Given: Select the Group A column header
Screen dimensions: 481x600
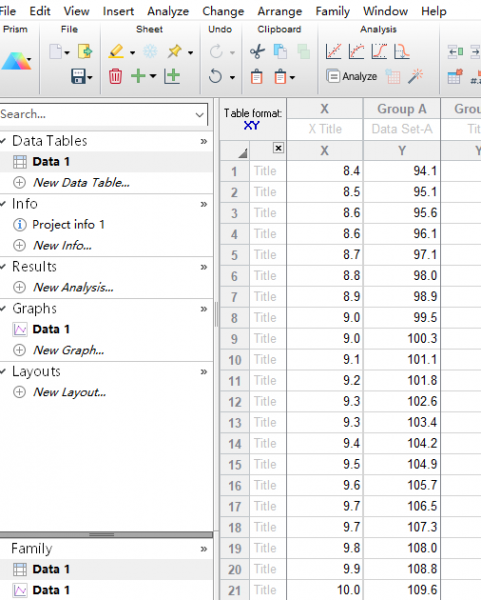Looking at the screenshot, I should coord(402,109).
